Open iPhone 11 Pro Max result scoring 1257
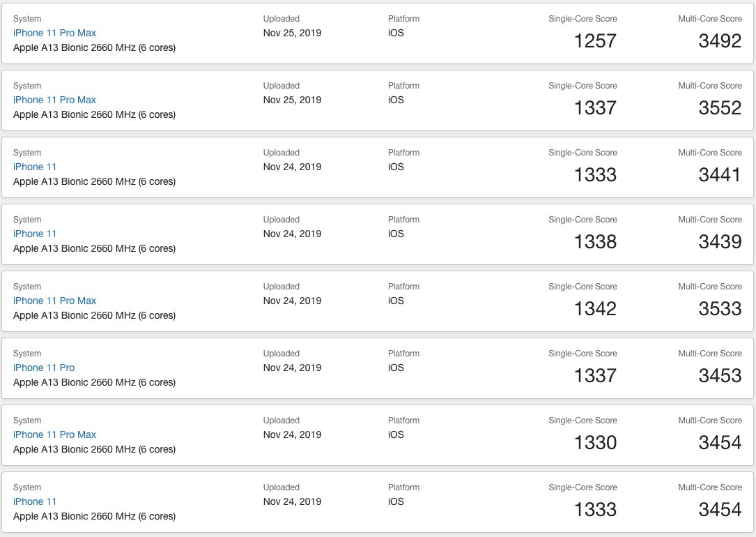The image size is (756, 537). click(x=54, y=33)
